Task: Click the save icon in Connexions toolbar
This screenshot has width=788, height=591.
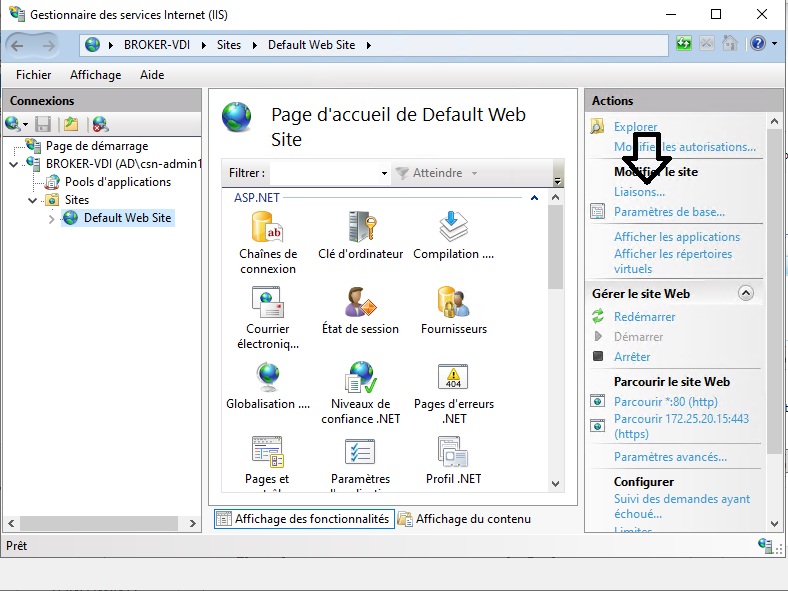Action: [43, 124]
